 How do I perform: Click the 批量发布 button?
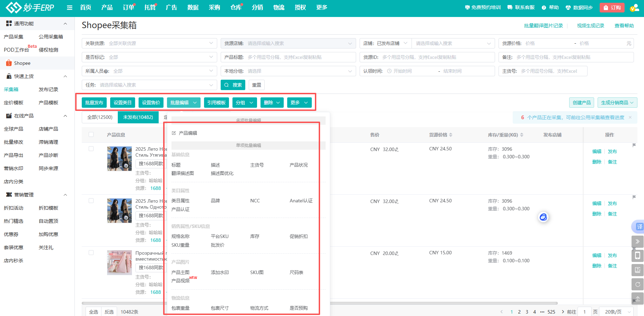[94, 103]
